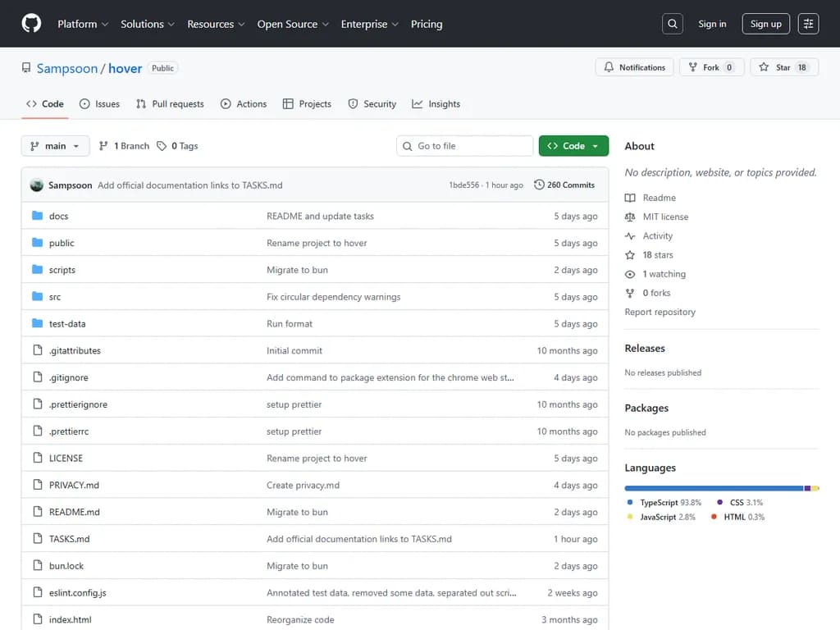Image resolution: width=840 pixels, height=630 pixels.
Task: Click the Sign up button
Action: [x=765, y=24]
